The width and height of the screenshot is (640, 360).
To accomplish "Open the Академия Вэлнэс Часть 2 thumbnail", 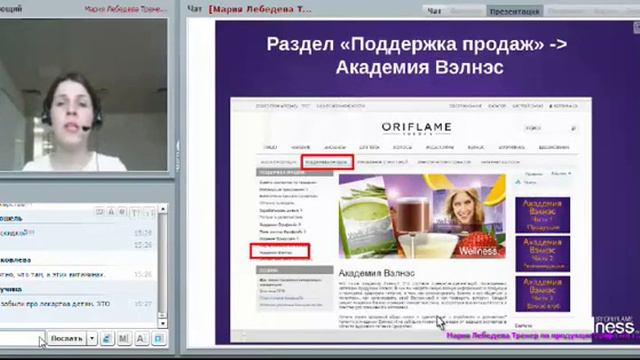I will 542,254.
